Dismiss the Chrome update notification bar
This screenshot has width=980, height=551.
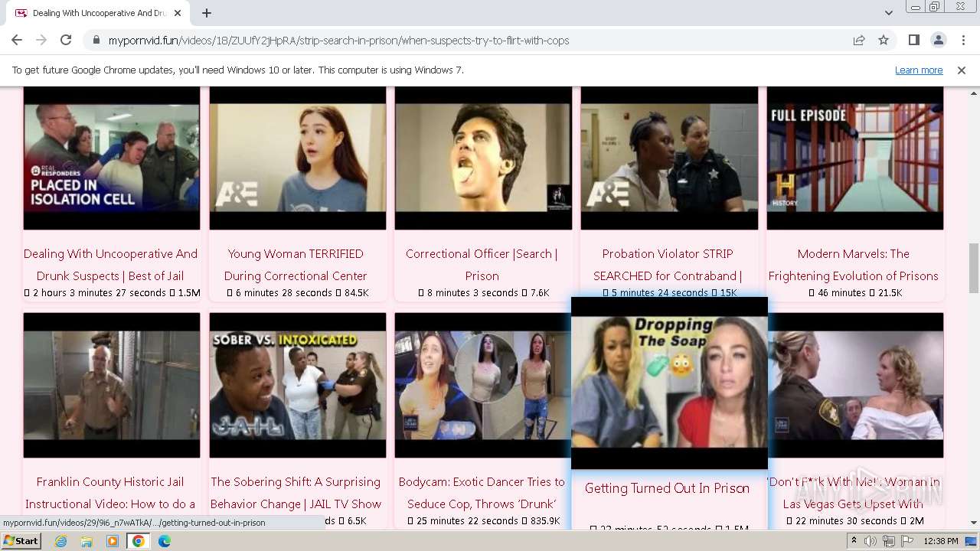(962, 70)
